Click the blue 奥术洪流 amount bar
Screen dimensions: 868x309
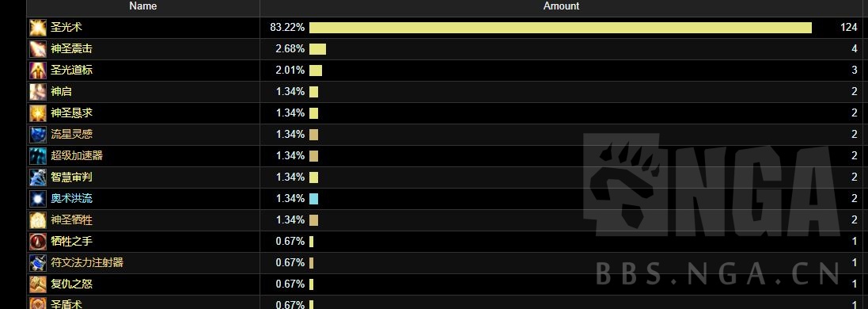tap(314, 199)
